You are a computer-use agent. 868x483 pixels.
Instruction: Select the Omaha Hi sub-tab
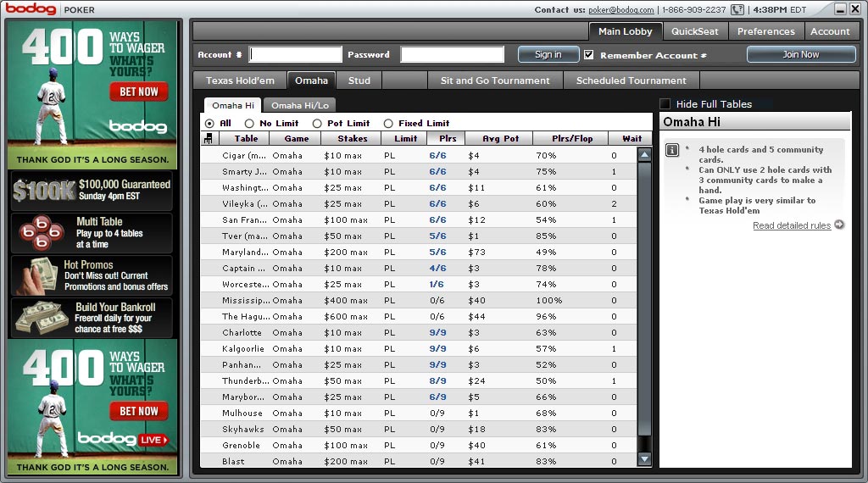coord(233,105)
